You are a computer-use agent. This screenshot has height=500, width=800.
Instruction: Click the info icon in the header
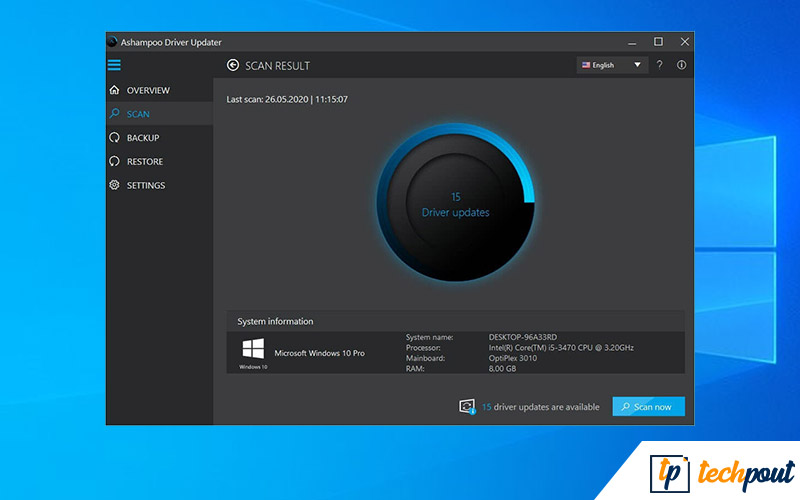click(682, 65)
